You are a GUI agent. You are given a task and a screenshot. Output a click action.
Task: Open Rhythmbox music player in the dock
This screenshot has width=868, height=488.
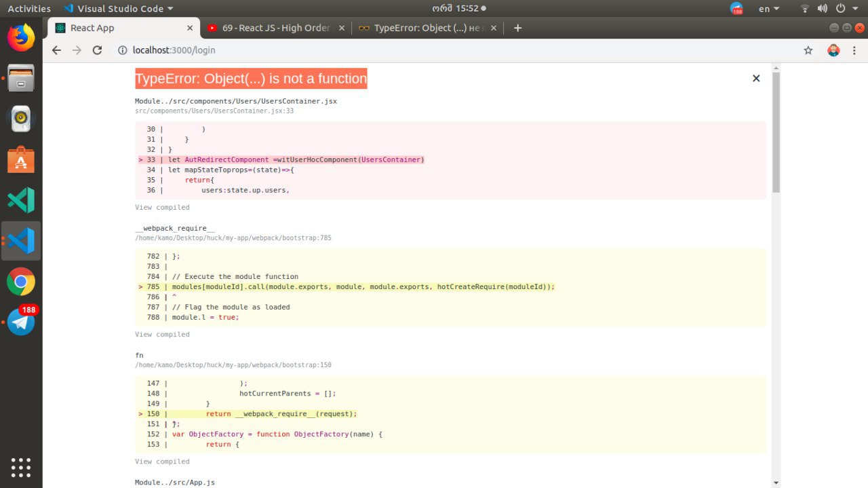[21, 119]
